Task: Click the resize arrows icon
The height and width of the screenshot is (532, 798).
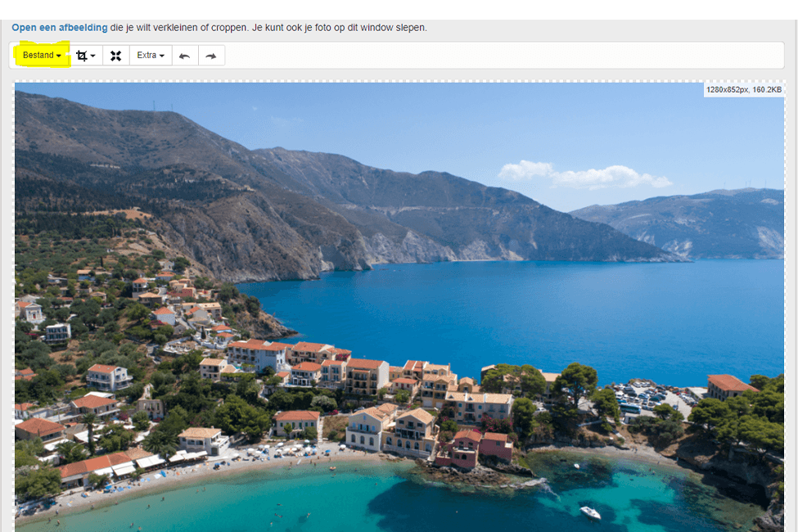Action: (115, 56)
